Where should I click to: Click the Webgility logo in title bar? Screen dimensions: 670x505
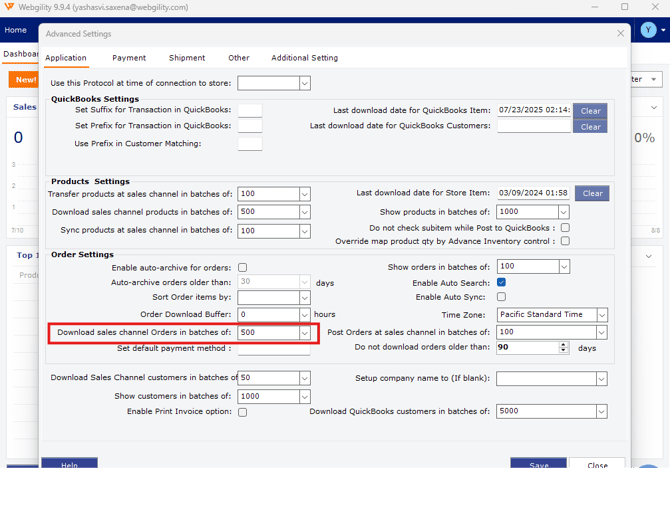[9, 7]
